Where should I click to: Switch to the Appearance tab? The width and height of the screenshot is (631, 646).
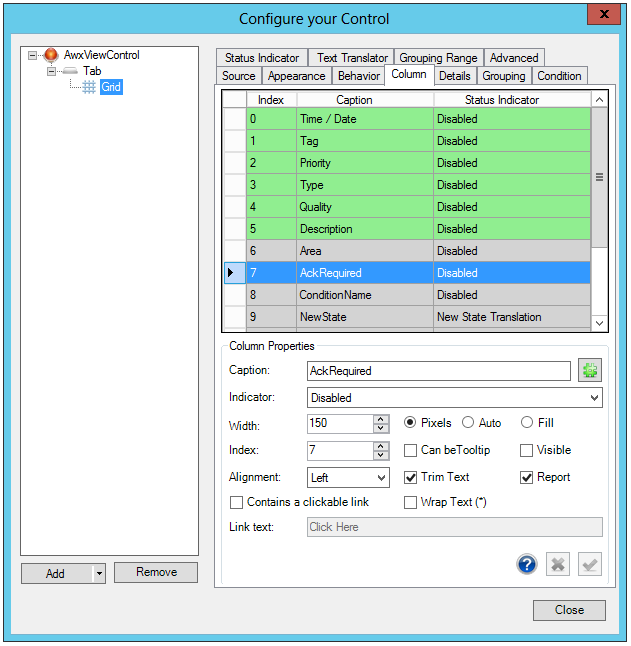tap(296, 76)
